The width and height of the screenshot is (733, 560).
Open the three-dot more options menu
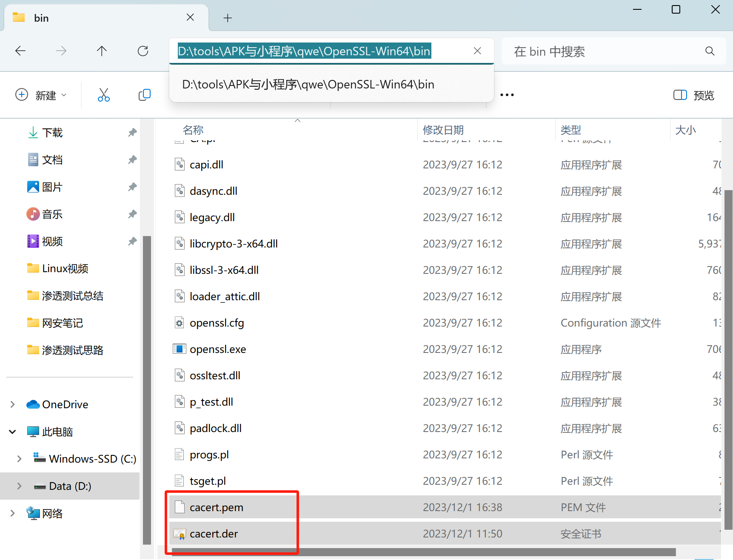pyautogui.click(x=507, y=95)
